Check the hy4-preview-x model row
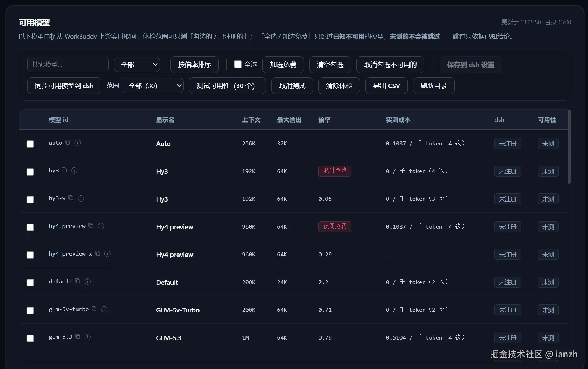Image resolution: width=588 pixels, height=369 pixels. tap(31, 255)
